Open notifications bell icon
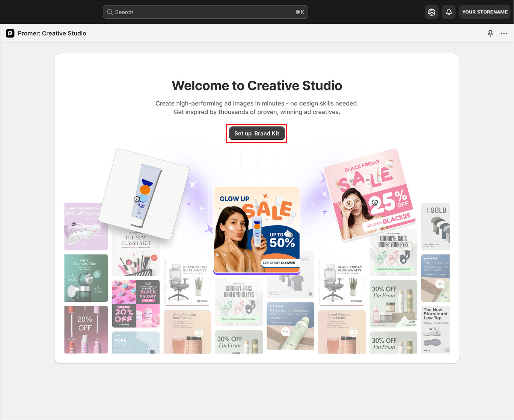 point(449,12)
